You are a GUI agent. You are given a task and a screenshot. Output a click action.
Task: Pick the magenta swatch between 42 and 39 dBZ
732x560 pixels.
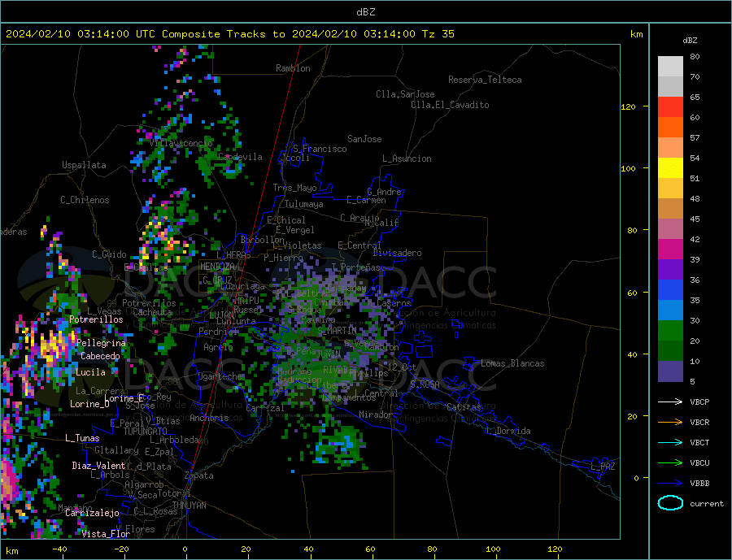[x=670, y=250]
